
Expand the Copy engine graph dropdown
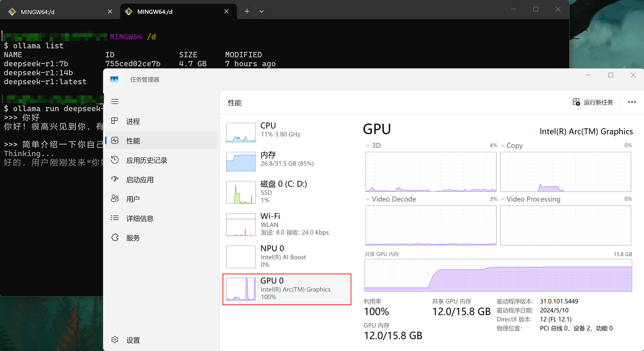tap(502, 145)
